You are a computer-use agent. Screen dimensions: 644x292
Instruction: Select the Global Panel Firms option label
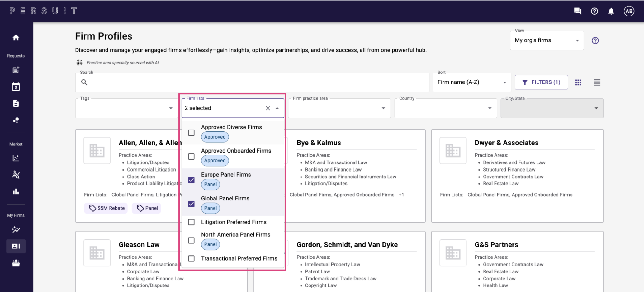[225, 198]
